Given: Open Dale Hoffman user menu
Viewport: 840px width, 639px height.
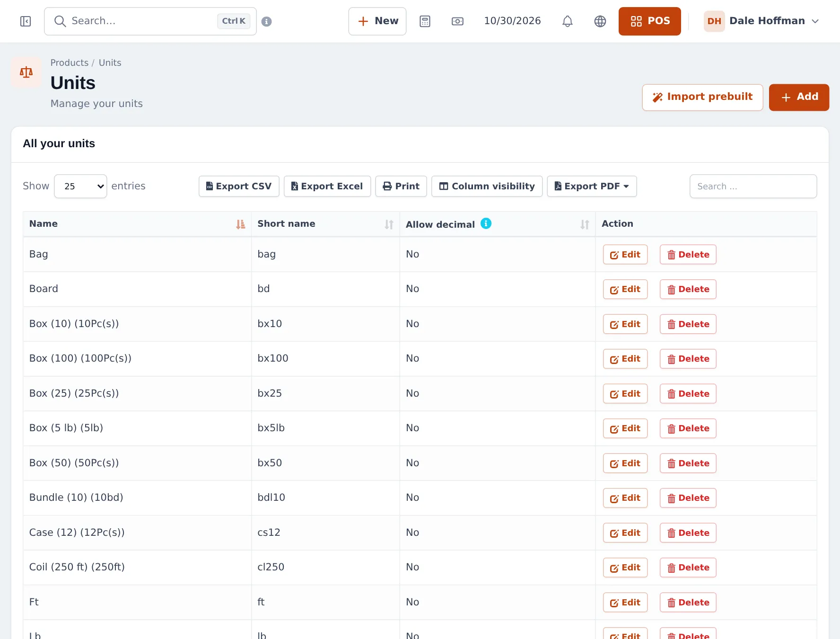Looking at the screenshot, I should click(761, 21).
